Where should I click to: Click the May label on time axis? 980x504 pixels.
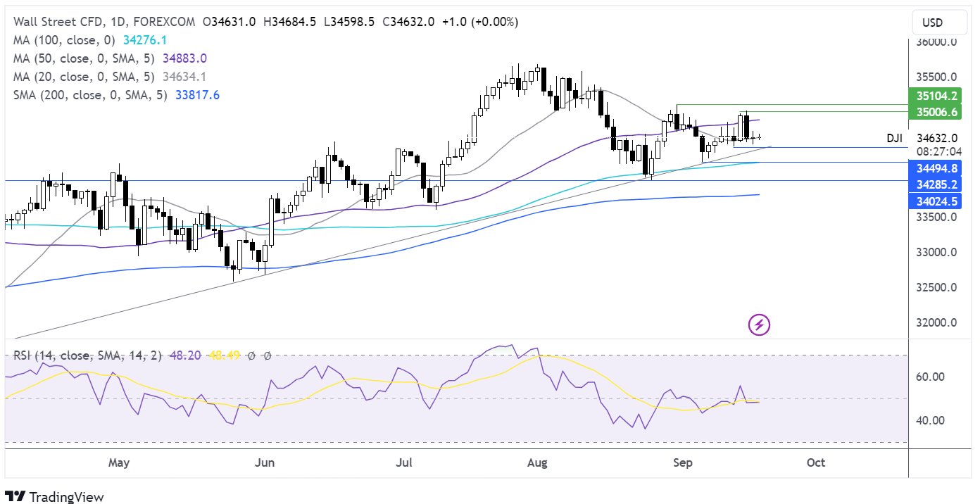click(119, 463)
